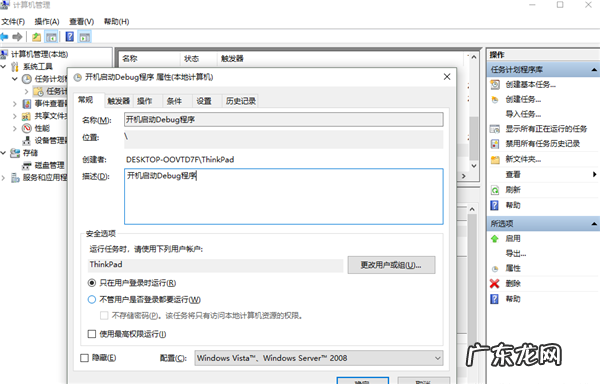Sort by the 状态 column header

pyautogui.click(x=191, y=59)
